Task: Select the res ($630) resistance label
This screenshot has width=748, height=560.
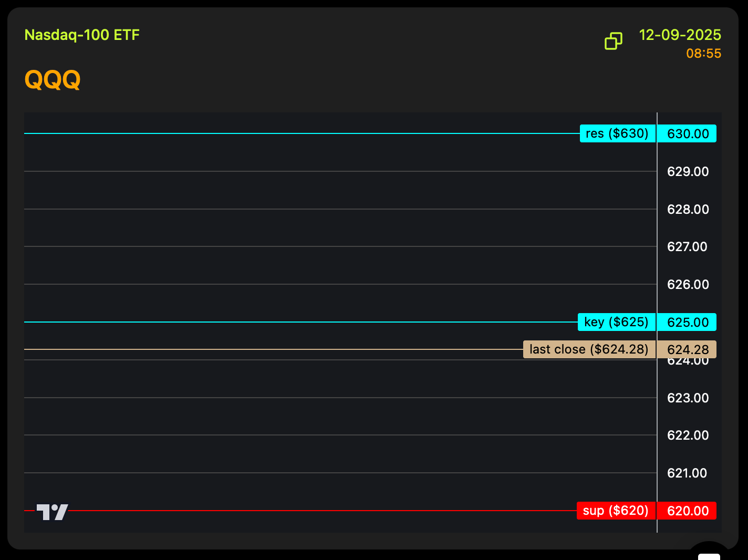Action: (617, 134)
